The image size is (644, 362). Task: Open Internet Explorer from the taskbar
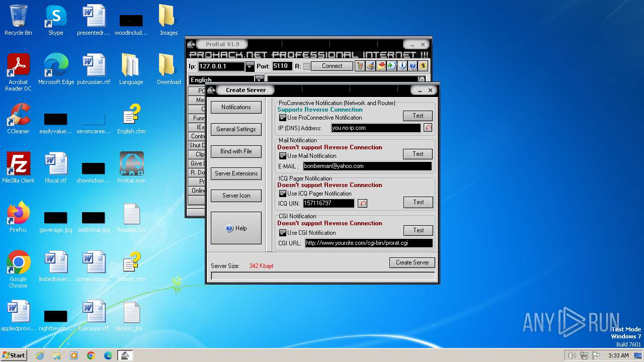pyautogui.click(x=40, y=355)
